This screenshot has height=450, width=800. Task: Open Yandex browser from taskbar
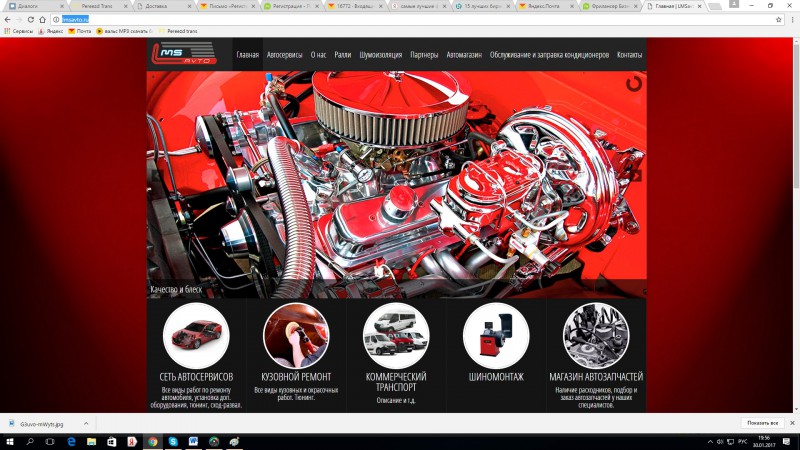click(132, 442)
